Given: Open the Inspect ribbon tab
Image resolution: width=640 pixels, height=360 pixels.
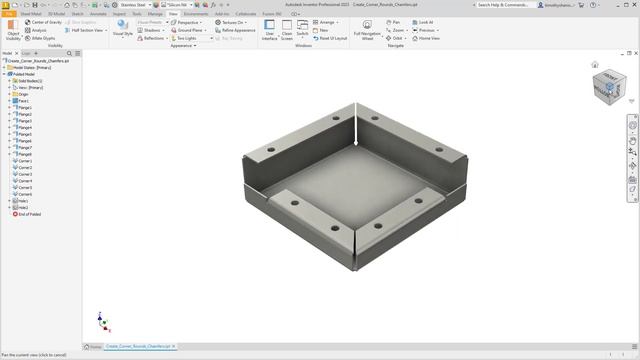Looking at the screenshot, I should coord(119,14).
